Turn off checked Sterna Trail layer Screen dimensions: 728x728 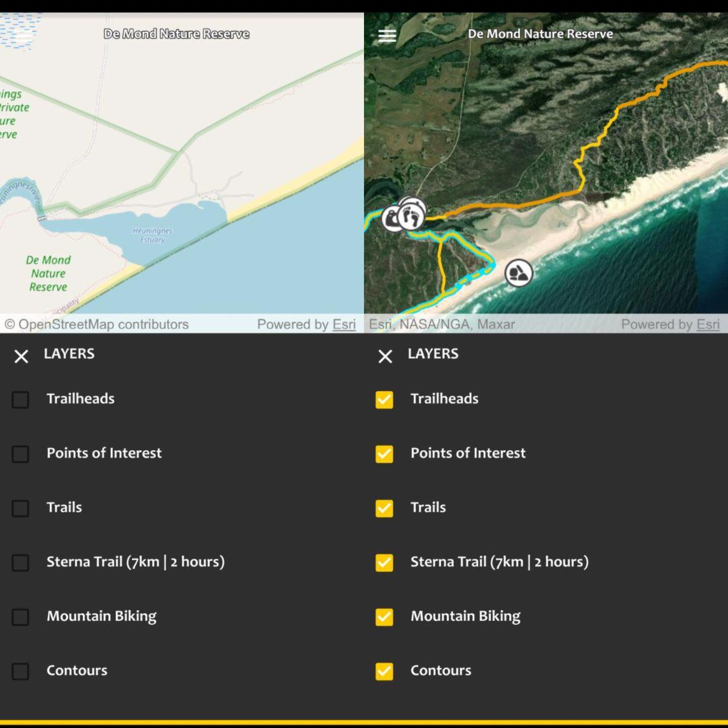pyautogui.click(x=384, y=563)
